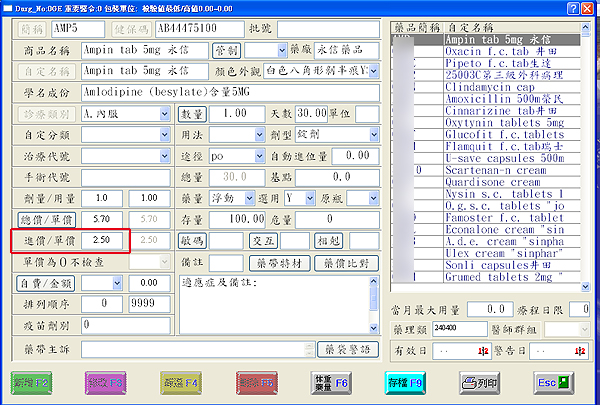This screenshot has width=600, height=405.
Task: Click the 藥價比對 button
Action: 347,263
